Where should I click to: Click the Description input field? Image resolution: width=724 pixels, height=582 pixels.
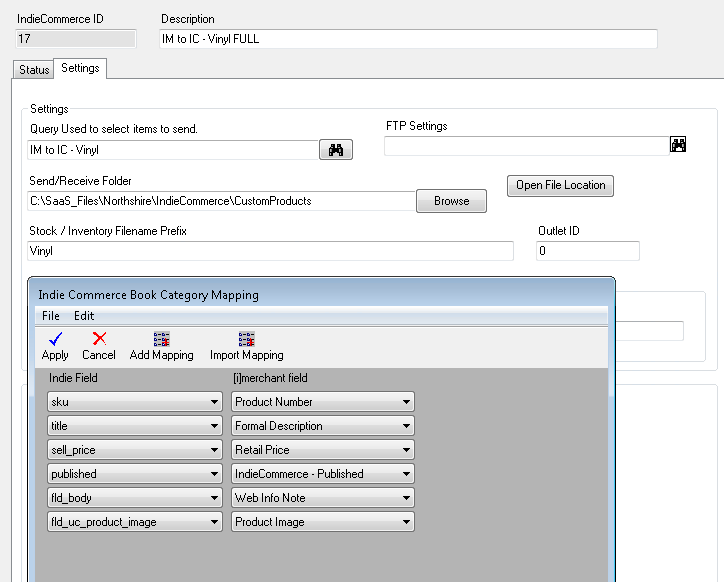tap(408, 39)
